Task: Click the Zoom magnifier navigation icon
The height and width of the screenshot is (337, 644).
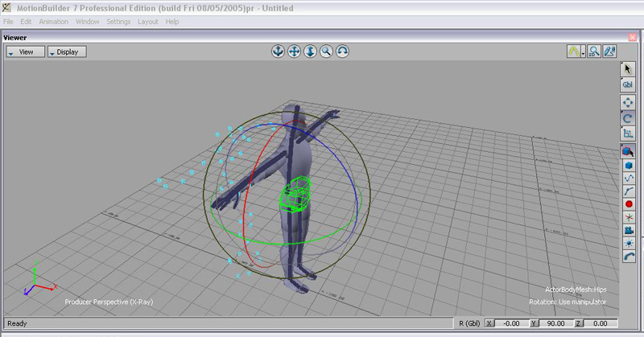Action: pos(327,51)
